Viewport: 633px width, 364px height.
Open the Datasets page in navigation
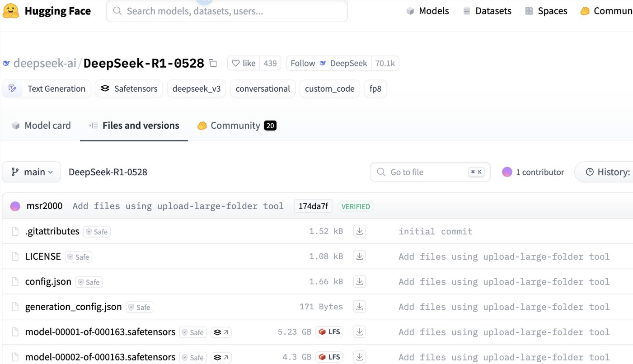(487, 11)
